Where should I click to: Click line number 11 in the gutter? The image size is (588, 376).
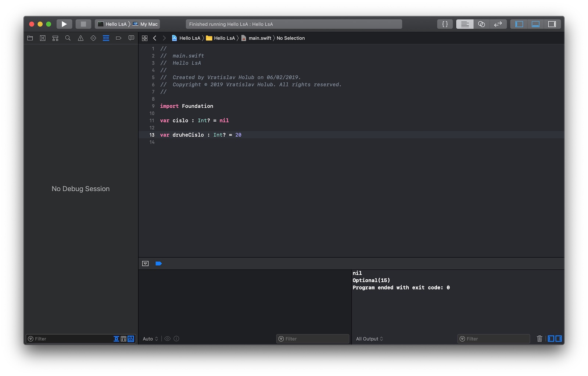click(x=152, y=121)
